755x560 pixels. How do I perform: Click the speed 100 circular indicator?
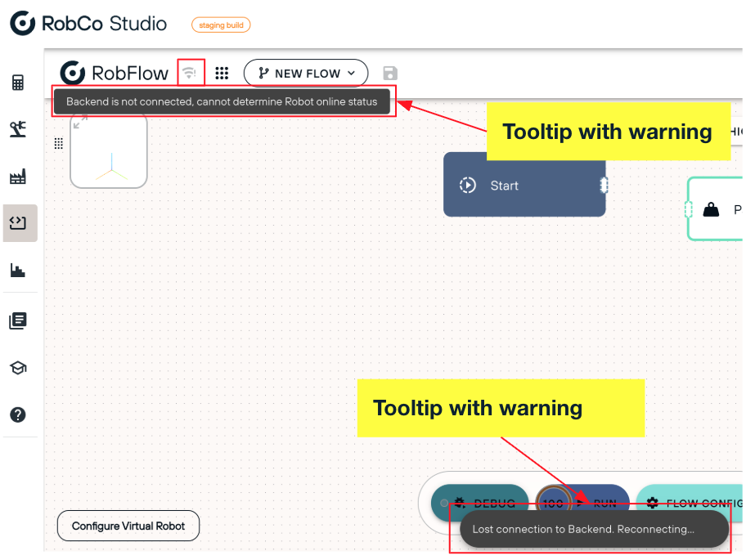(x=553, y=504)
